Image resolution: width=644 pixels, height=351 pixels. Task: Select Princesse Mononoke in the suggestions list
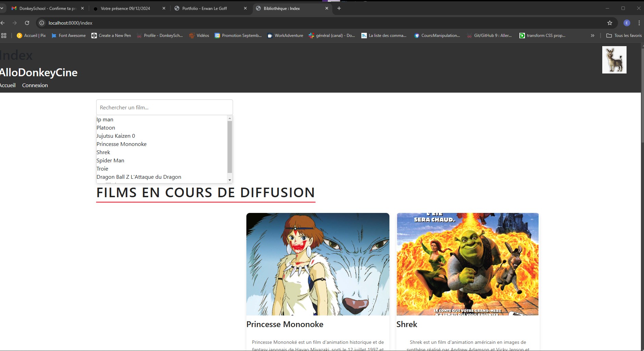(121, 144)
